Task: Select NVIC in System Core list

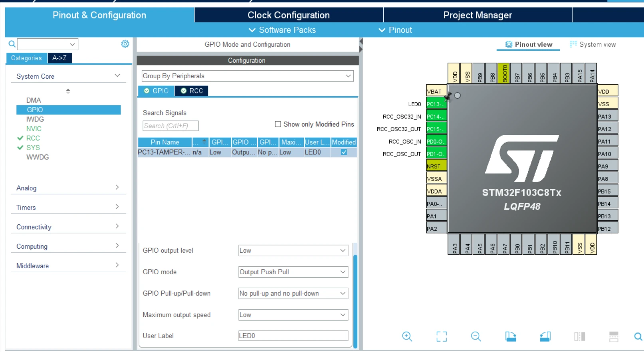Action: tap(34, 129)
